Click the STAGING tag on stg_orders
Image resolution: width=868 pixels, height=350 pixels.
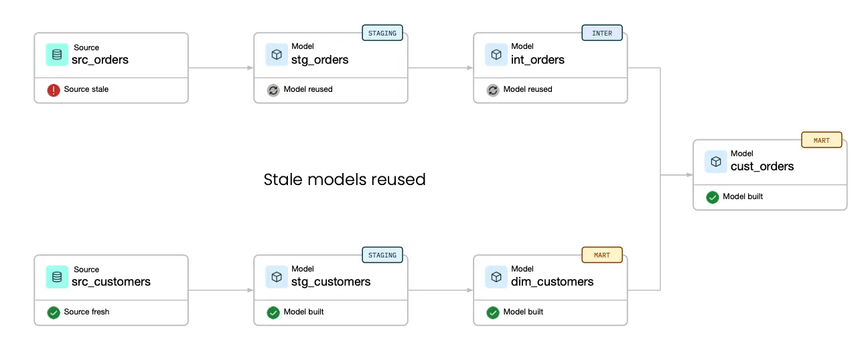click(x=382, y=33)
